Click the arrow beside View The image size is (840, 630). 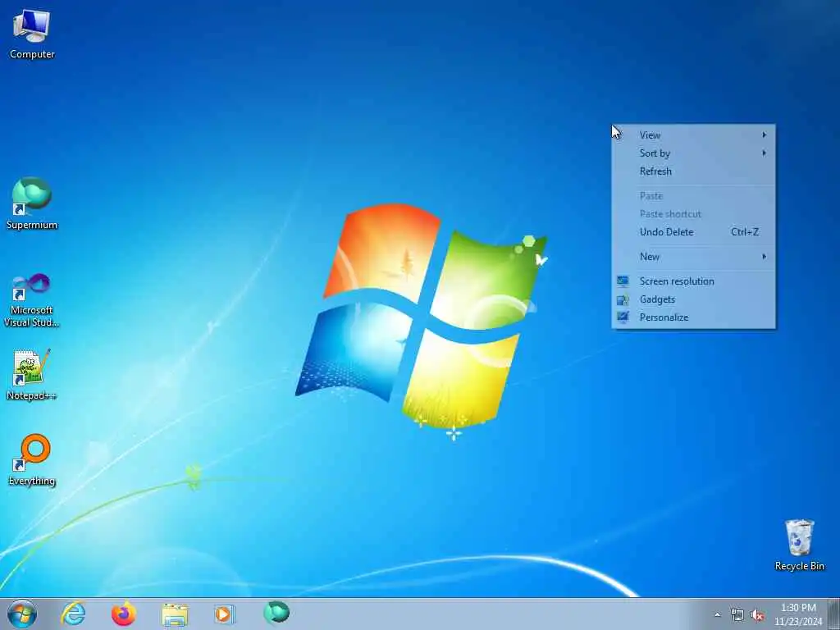click(x=765, y=135)
